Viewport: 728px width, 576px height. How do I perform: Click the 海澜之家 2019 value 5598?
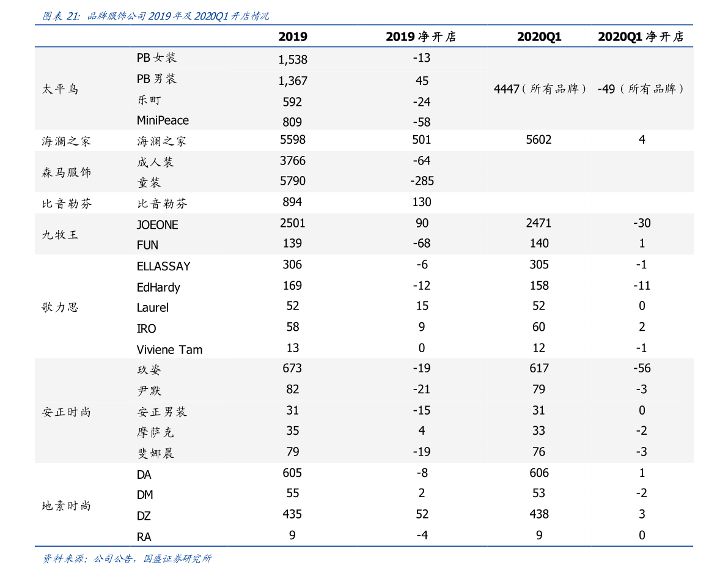pos(293,140)
